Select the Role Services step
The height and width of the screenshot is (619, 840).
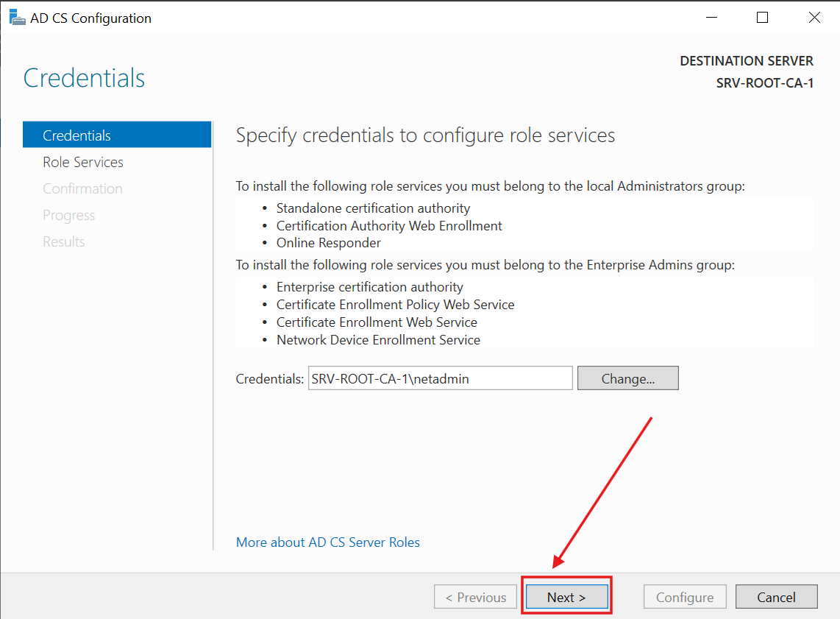click(82, 162)
